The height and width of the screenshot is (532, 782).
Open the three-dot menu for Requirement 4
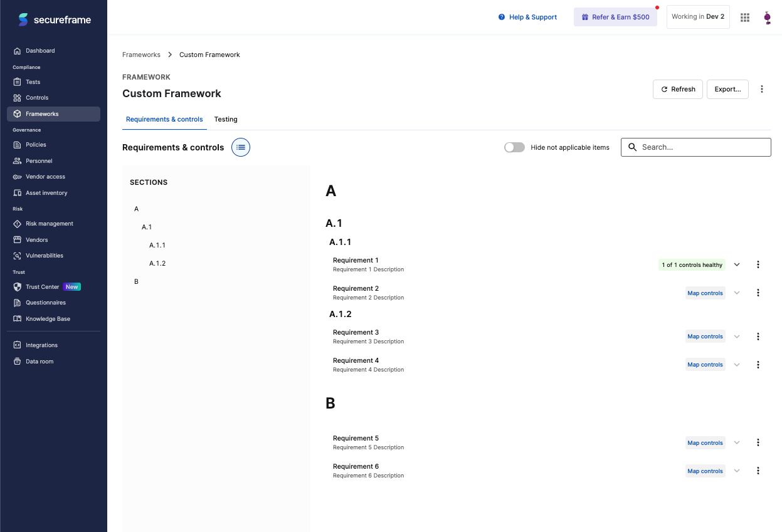pyautogui.click(x=758, y=365)
